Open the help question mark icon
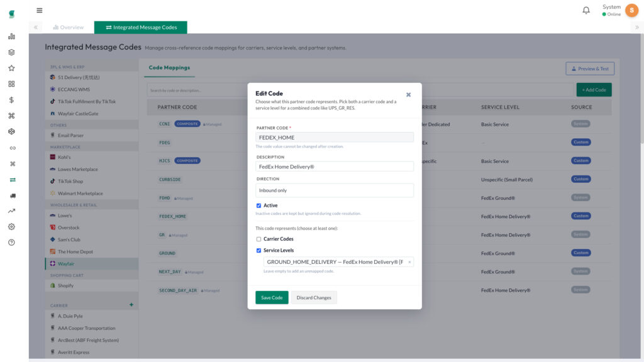The width and height of the screenshot is (644, 362). 11,243
